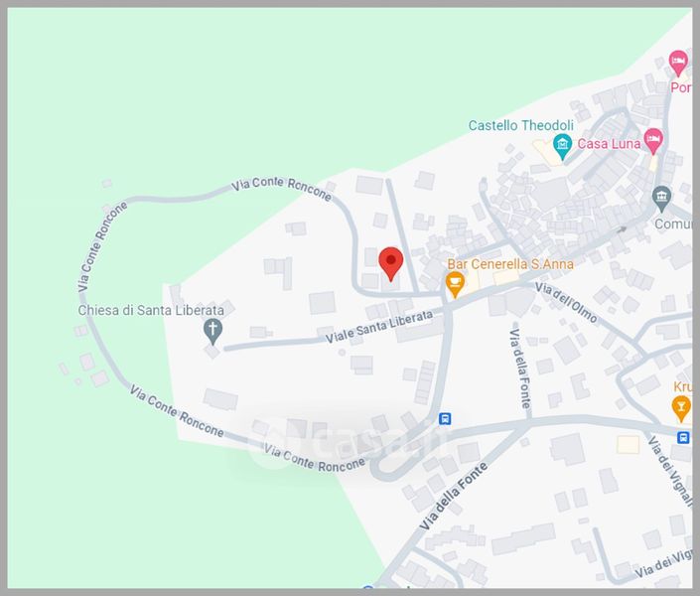Click the Bar Cenerella S.Anna cafe icon
700x596 pixels.
[x=455, y=284]
